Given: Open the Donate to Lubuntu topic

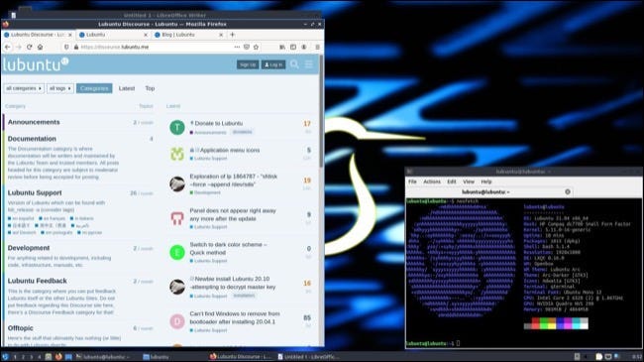Looking at the screenshot, I should point(219,123).
